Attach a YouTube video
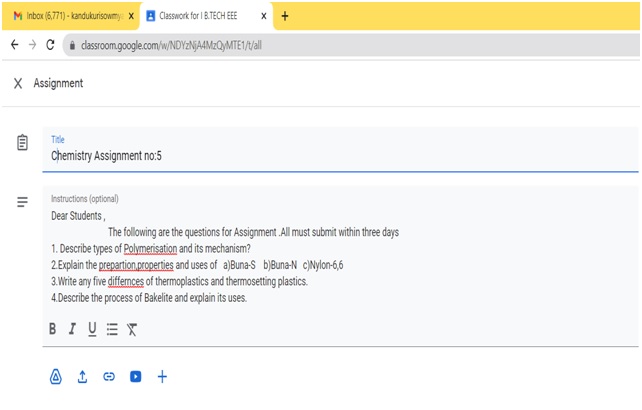 pyautogui.click(x=136, y=377)
